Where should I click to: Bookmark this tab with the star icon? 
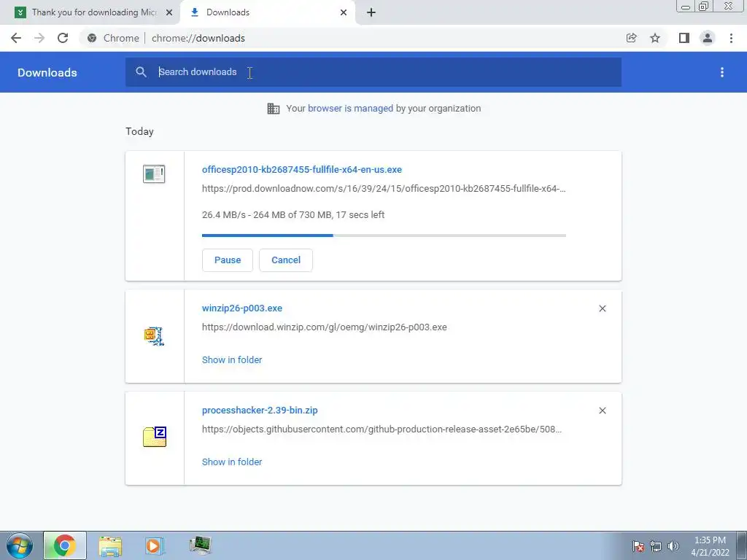click(x=655, y=38)
